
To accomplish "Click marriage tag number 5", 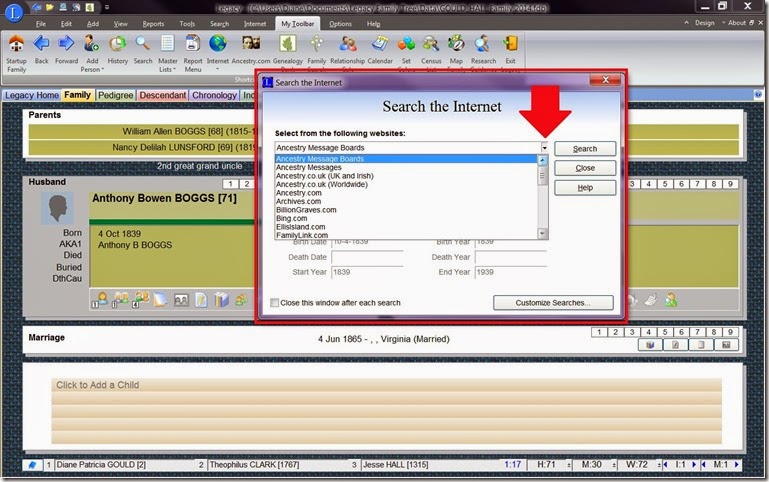I will pyautogui.click(x=665, y=332).
